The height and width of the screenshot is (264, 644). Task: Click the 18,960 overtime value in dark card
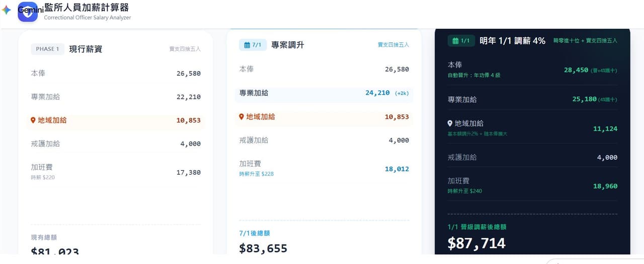605,186
